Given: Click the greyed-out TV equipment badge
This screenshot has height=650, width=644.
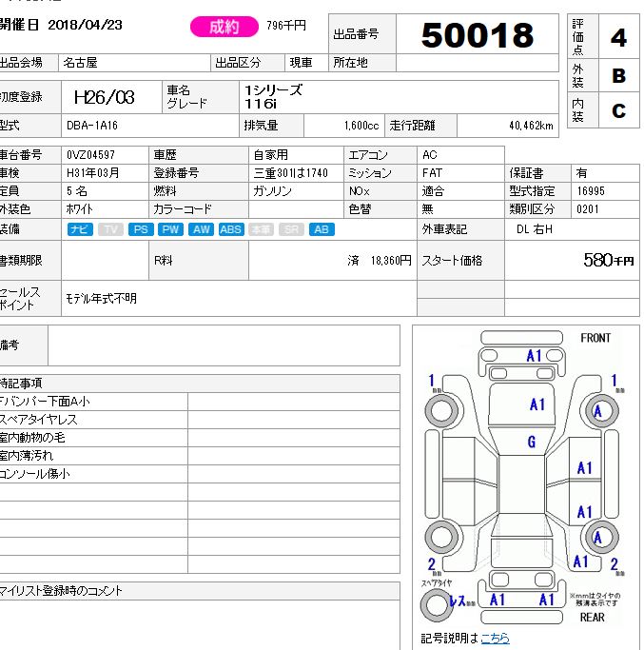Looking at the screenshot, I should tap(110, 229).
